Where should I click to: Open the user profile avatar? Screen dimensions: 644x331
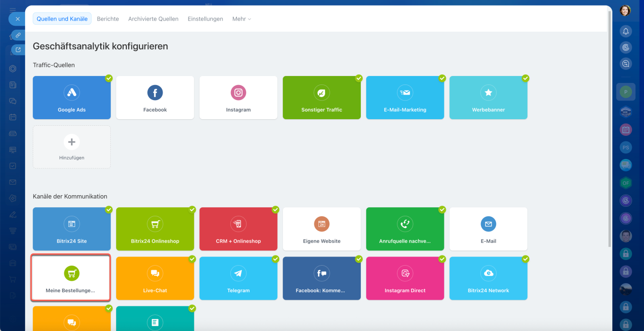[x=625, y=11]
